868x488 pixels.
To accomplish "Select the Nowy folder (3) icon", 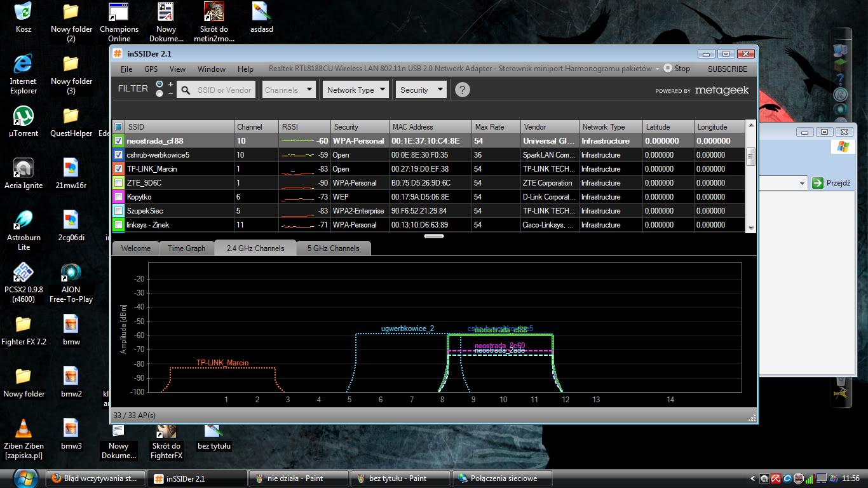I will pyautogui.click(x=71, y=74).
